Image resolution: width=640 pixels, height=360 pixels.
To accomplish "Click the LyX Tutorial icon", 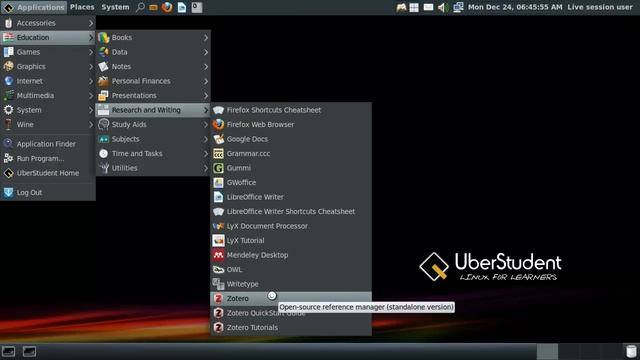I will (218, 240).
